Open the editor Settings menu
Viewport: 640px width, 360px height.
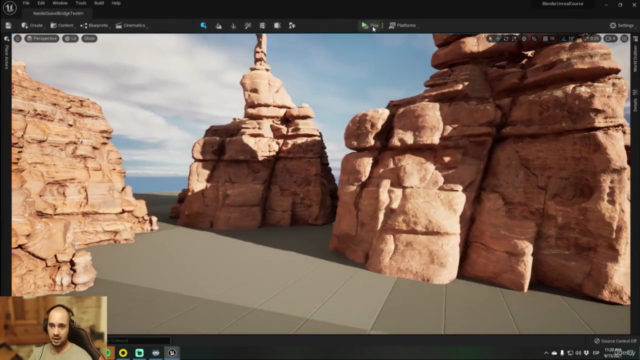pos(622,26)
